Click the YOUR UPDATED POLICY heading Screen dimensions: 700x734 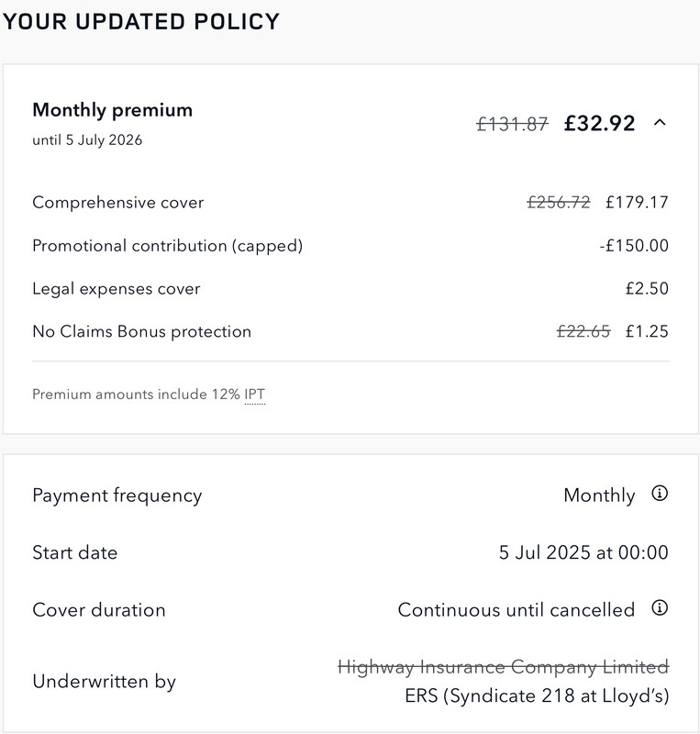pos(140,21)
